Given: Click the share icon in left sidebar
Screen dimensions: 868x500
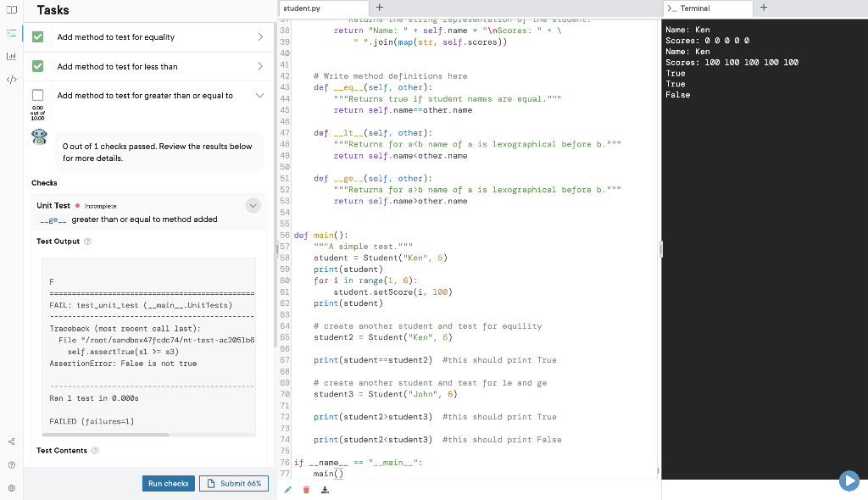Looking at the screenshot, I should pyautogui.click(x=12, y=442).
